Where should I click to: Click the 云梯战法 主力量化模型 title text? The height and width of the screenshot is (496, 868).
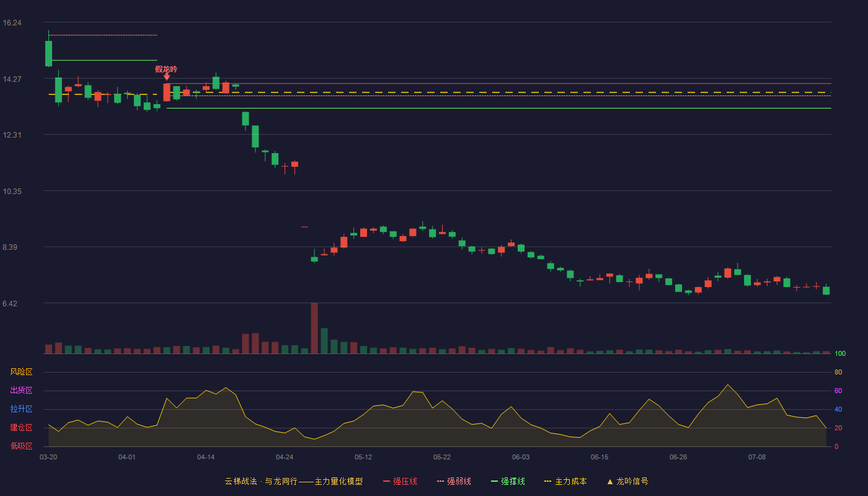(294, 481)
